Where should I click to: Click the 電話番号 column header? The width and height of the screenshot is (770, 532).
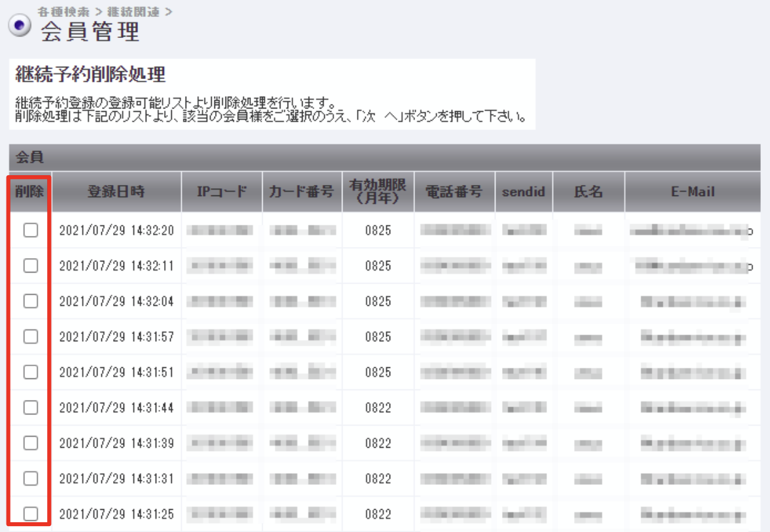coord(454,191)
